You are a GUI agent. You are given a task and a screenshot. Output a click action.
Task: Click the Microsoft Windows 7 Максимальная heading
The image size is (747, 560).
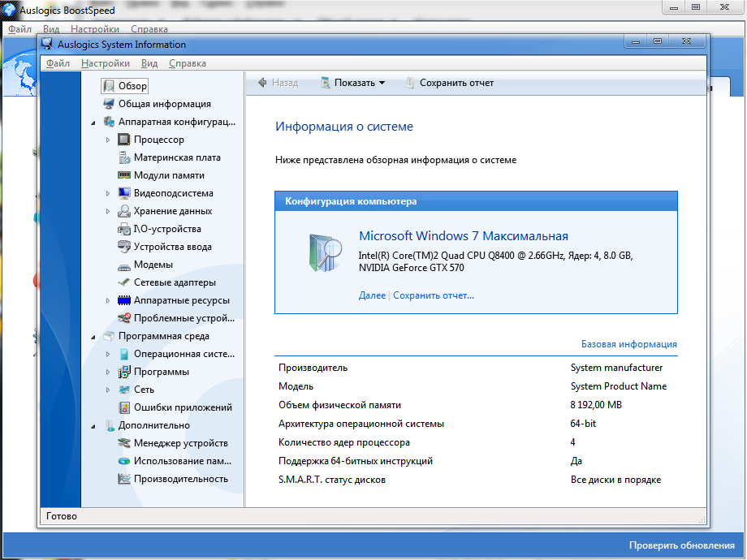[x=463, y=236]
